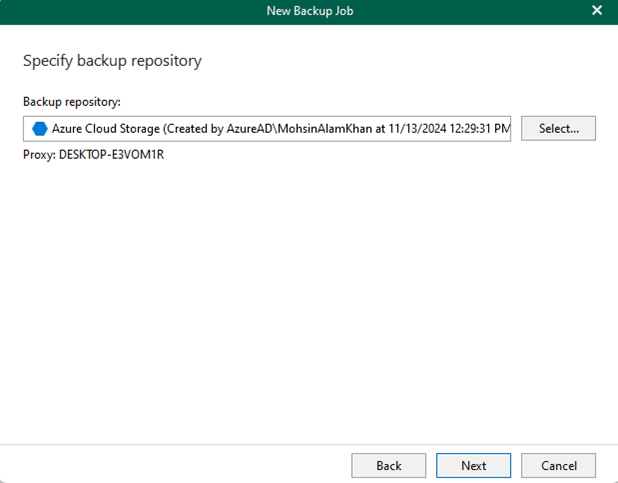Click the word Proxy below repository field
The image size is (618, 483).
click(38, 155)
